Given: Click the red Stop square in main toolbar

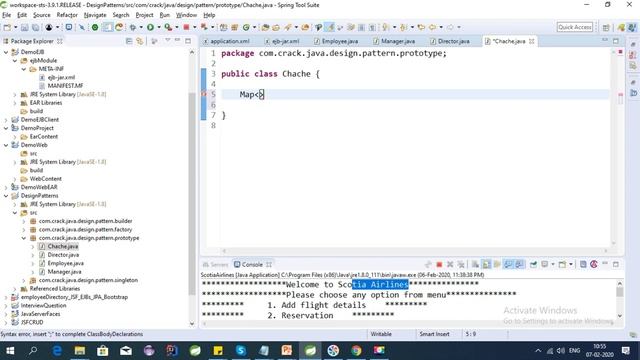Looking at the screenshot, I should click(x=186, y=27).
